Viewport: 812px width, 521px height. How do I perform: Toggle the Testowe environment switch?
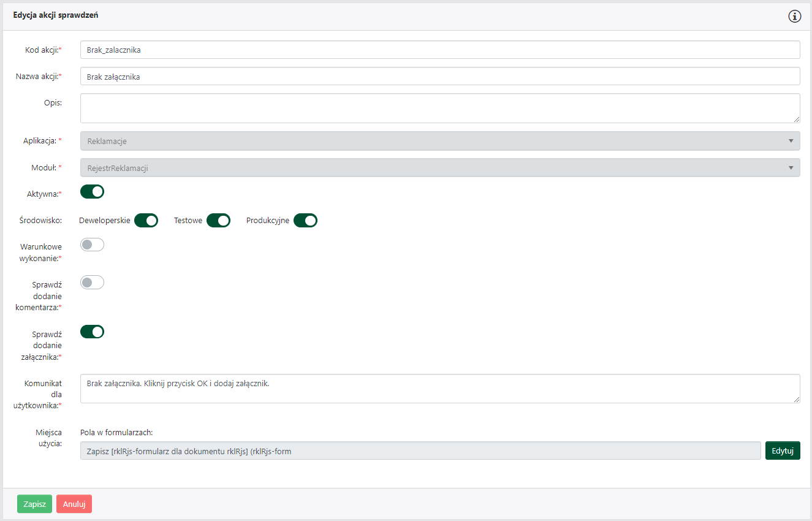click(x=218, y=221)
